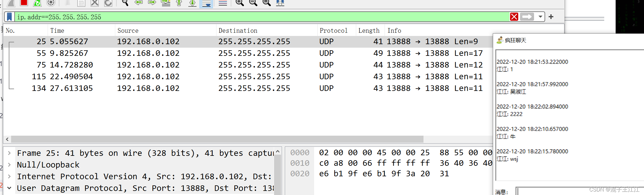Zoom in main window text
644x195 pixels.
pyautogui.click(x=240, y=3)
